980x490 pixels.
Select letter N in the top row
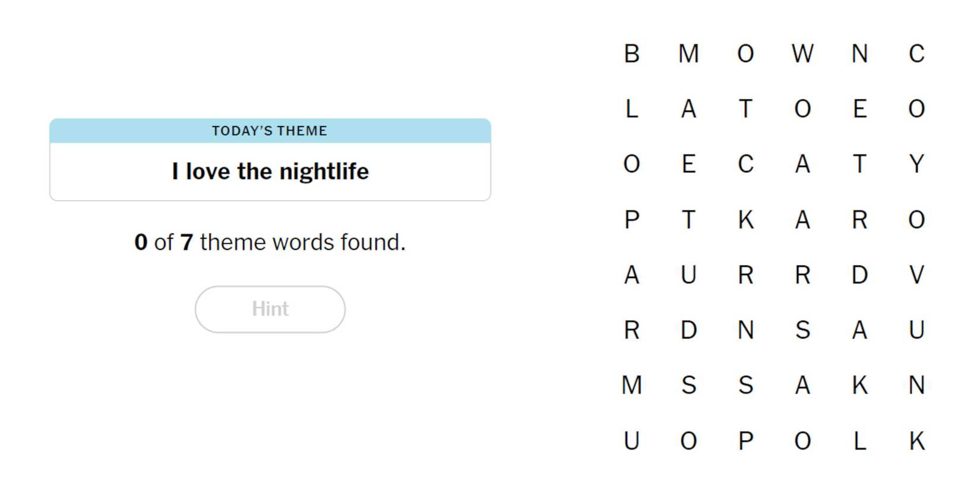[x=859, y=54]
